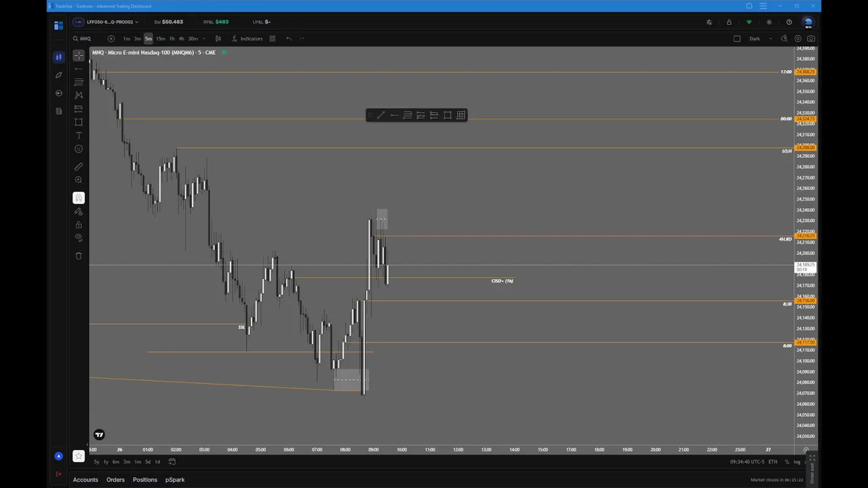This screenshot has width=868, height=488.
Task: Open the trade settings sliders icon
Action: click(709, 22)
